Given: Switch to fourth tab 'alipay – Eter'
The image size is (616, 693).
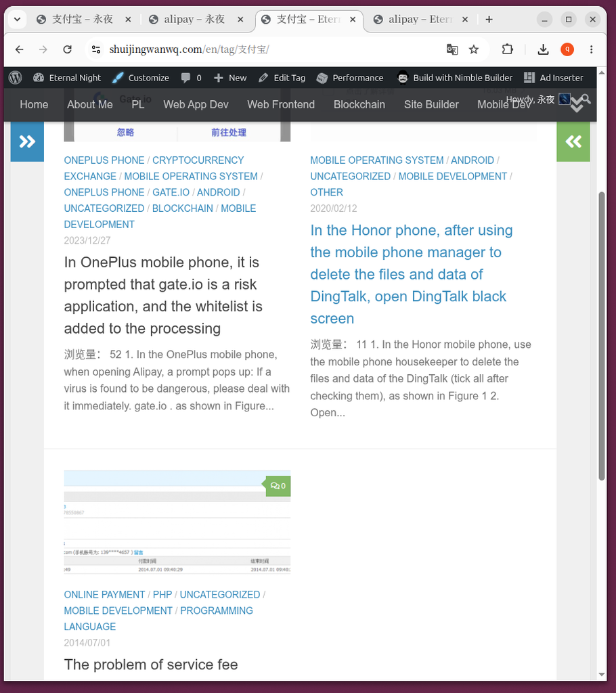Looking at the screenshot, I should (x=420, y=20).
